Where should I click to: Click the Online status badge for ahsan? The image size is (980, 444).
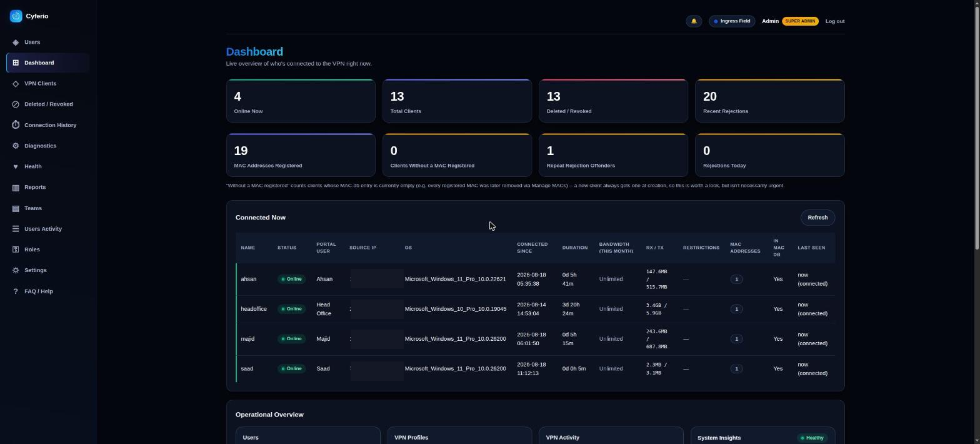point(291,279)
